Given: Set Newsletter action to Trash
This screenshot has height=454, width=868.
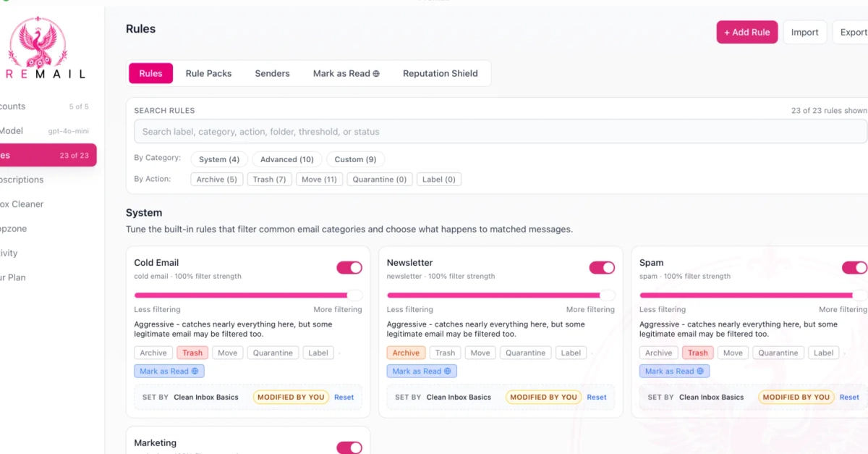Looking at the screenshot, I should point(445,353).
